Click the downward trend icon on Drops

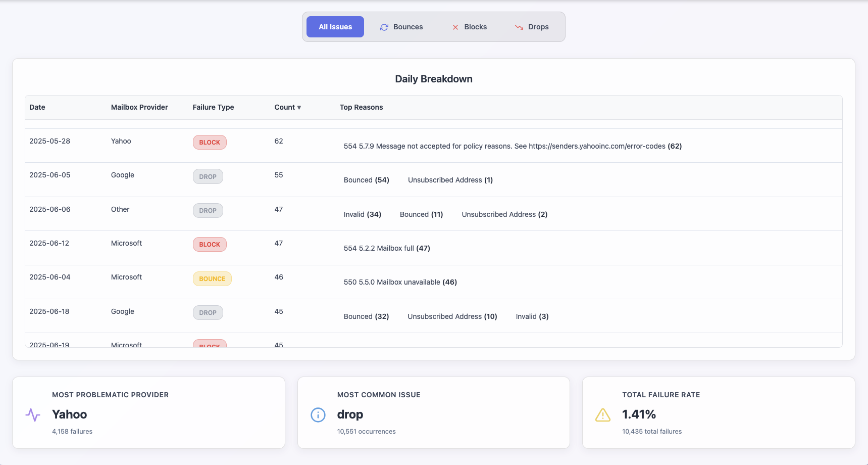tap(519, 27)
